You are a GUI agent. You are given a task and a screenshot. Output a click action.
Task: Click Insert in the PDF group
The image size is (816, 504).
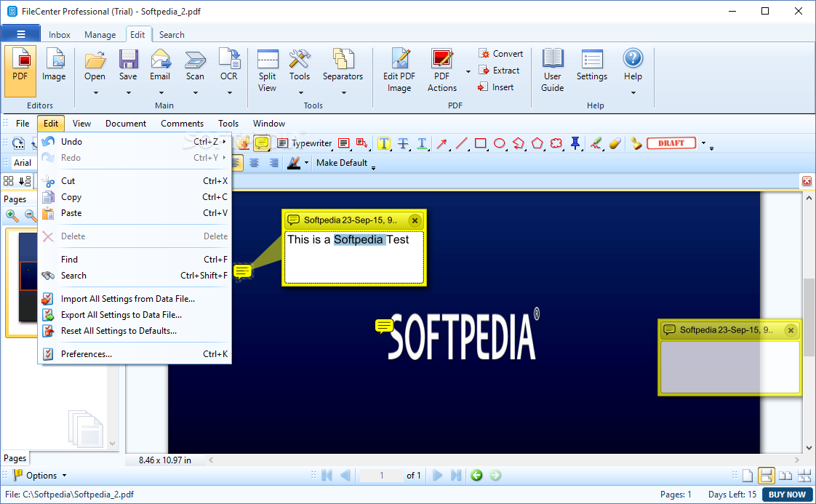pos(496,87)
